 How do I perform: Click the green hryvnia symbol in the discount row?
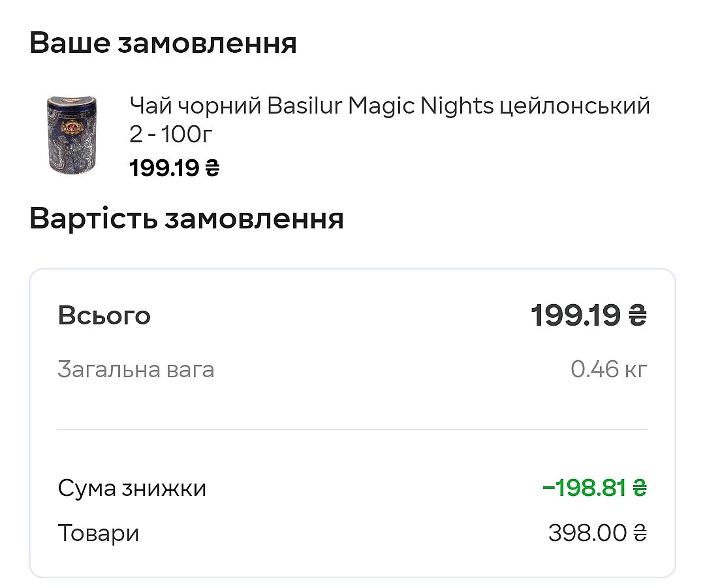click(x=640, y=487)
